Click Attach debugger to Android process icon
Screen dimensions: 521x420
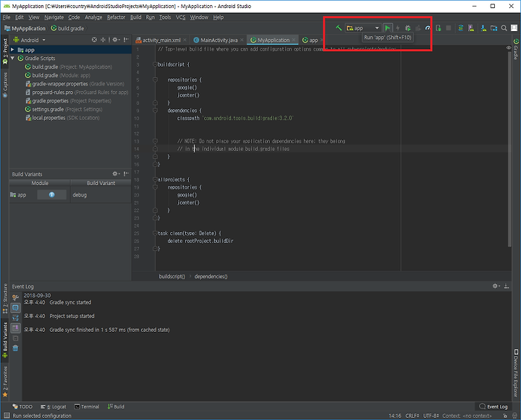point(439,28)
